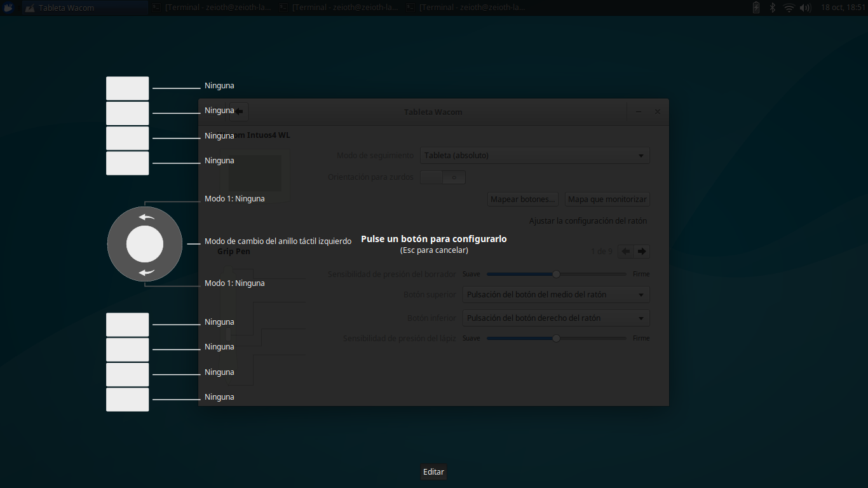Open the 'Botón superior' action dropdown

click(556, 295)
